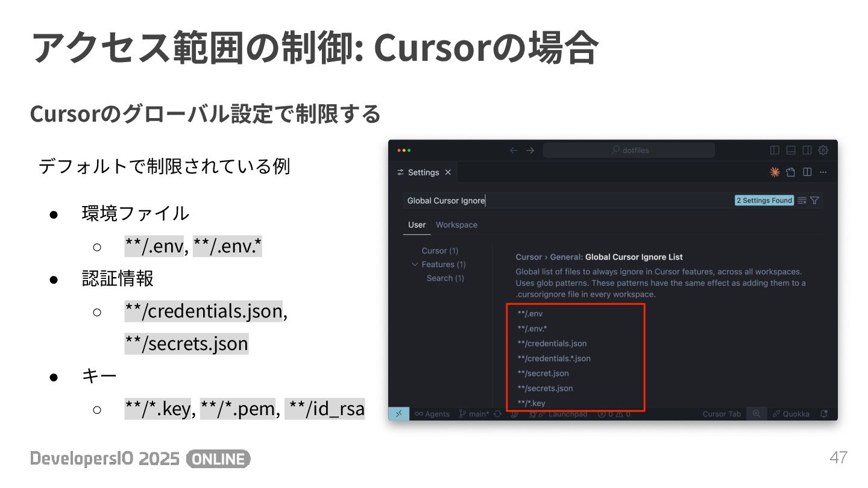Go back with the left arrow in the title bar
The width and height of the screenshot is (868, 488).
[x=514, y=151]
